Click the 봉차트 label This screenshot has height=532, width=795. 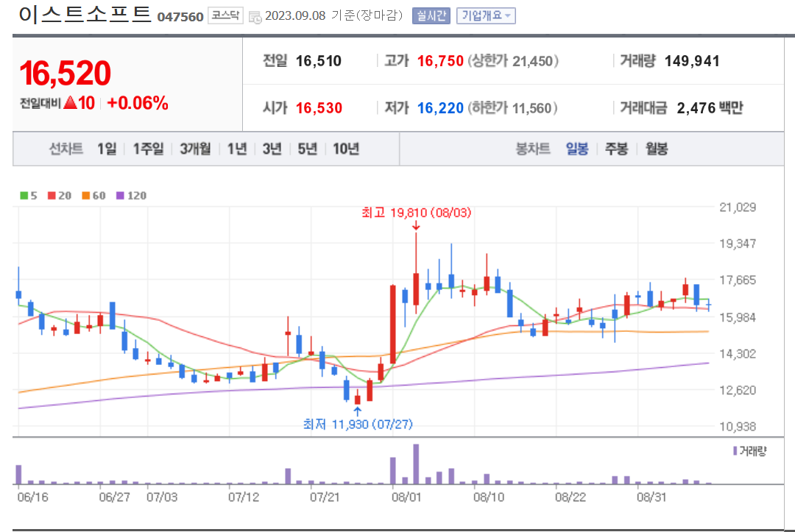pos(533,149)
